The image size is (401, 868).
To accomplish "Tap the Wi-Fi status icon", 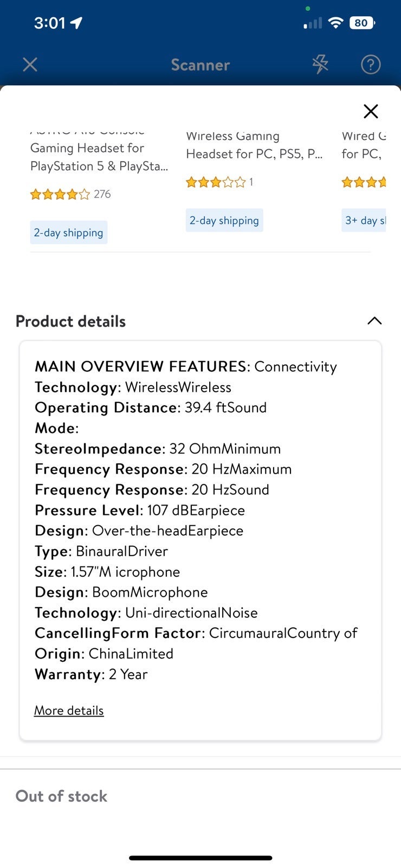I will tap(336, 23).
